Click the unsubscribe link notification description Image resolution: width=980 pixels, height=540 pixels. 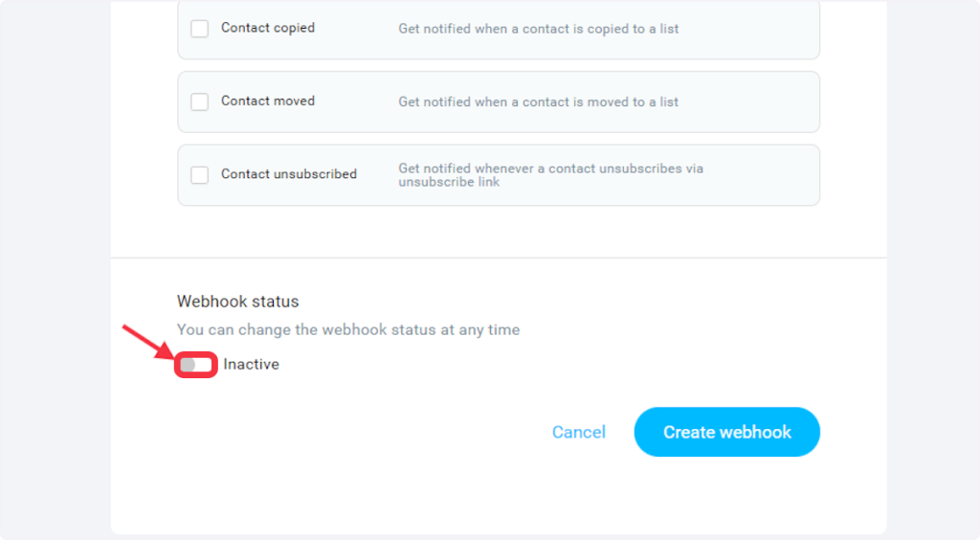(550, 175)
